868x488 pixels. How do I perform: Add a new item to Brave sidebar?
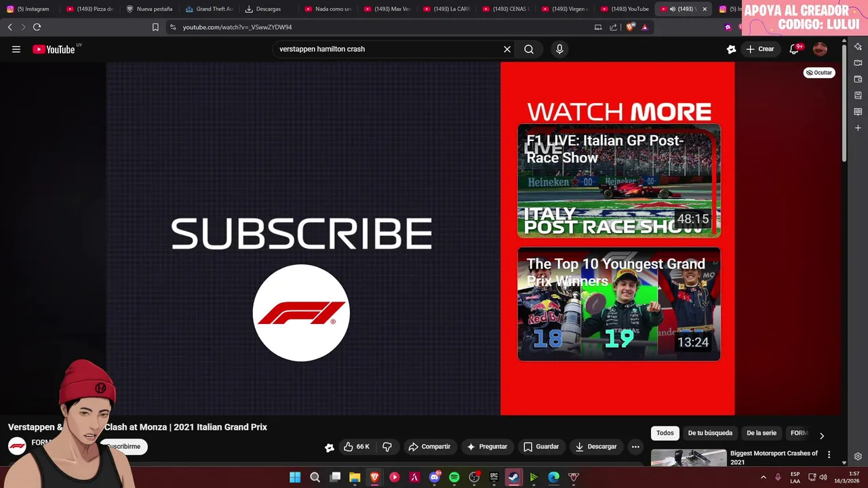(858, 127)
